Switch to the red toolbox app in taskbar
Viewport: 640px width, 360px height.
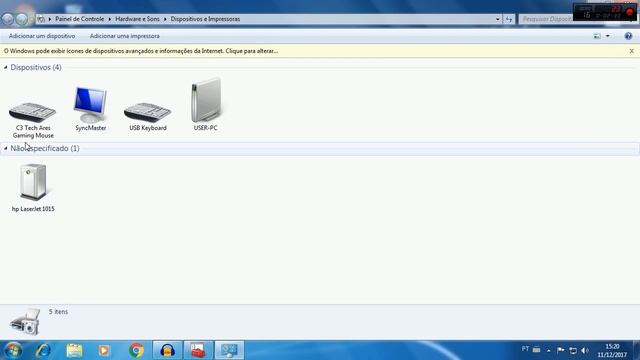coord(198,351)
